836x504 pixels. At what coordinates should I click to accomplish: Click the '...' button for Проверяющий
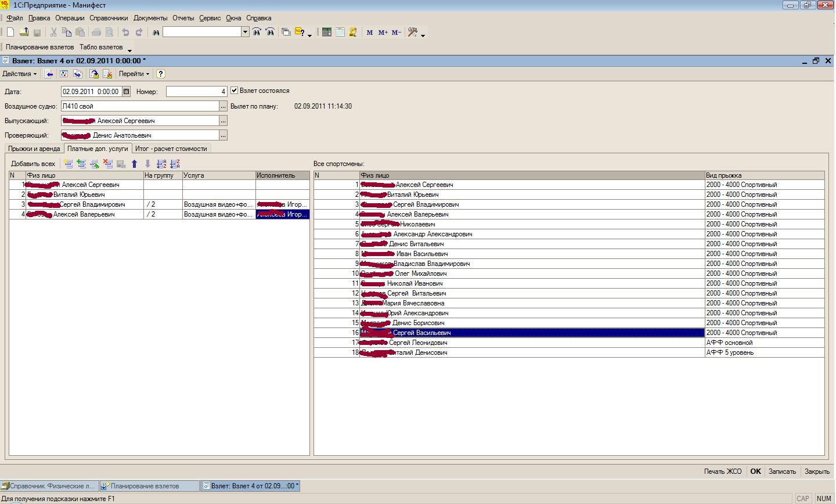tap(224, 135)
